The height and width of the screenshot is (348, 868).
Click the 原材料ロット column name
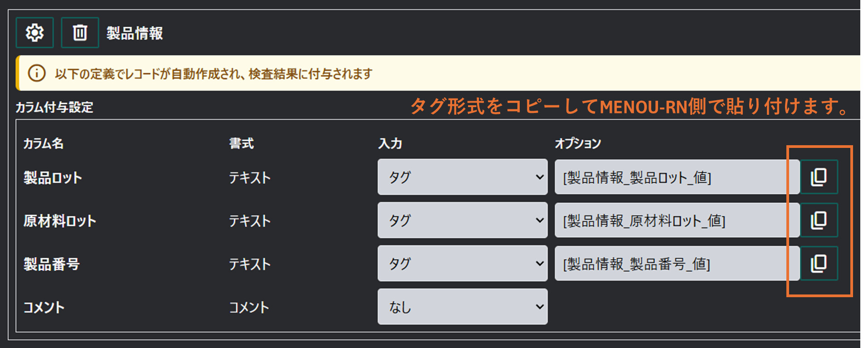[x=59, y=221]
